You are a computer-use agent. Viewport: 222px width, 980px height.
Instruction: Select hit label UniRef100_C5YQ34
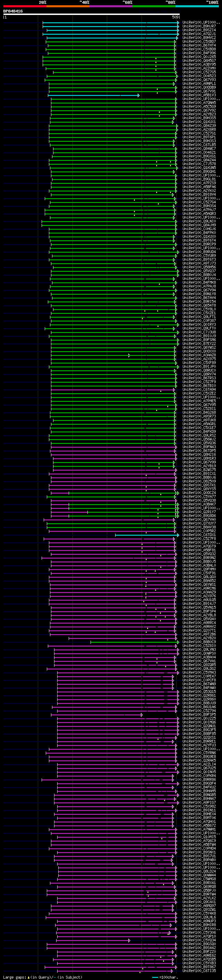pyautogui.click(x=199, y=940)
